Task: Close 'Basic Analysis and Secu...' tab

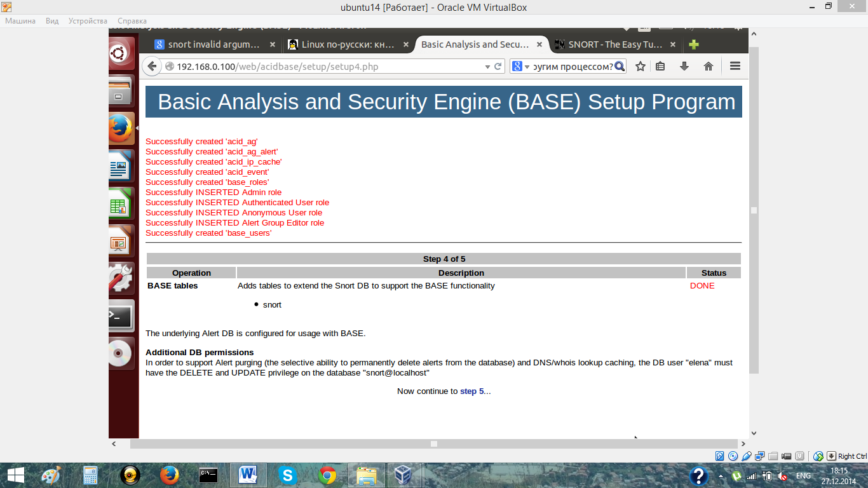Action: click(539, 44)
